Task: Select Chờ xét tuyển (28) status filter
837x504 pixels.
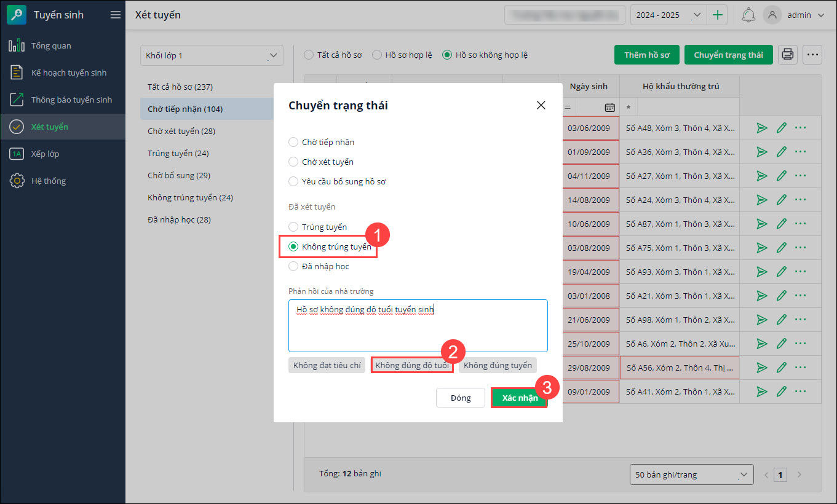Action: [x=181, y=131]
